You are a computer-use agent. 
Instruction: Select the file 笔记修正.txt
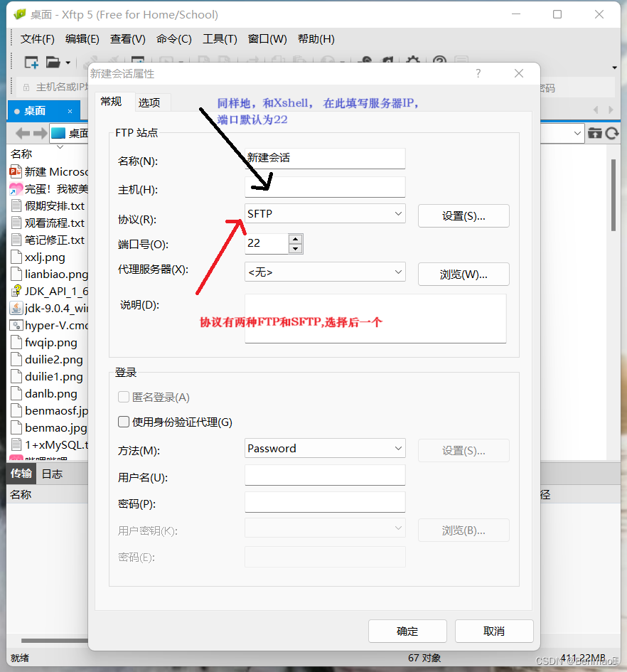[48, 240]
